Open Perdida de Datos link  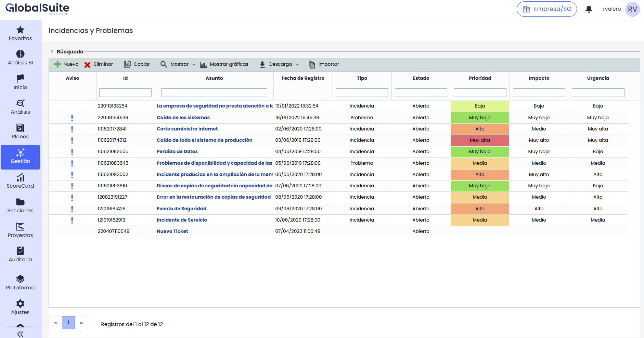(177, 151)
